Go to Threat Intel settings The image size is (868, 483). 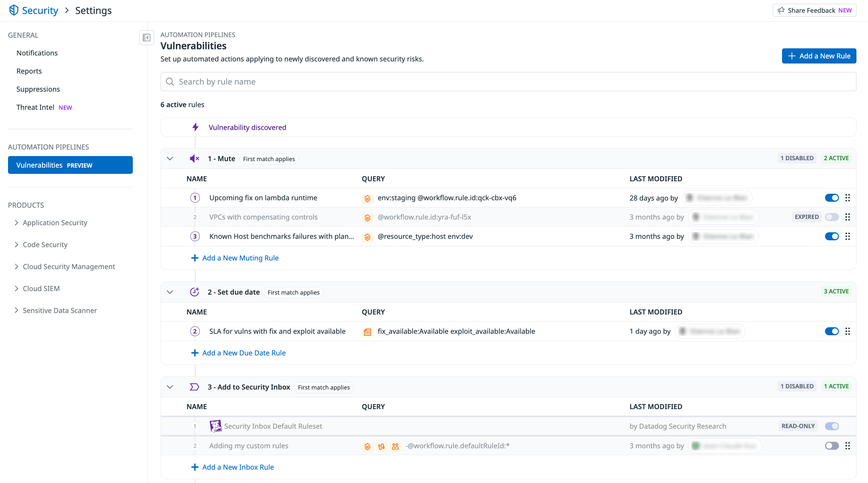[x=35, y=107]
